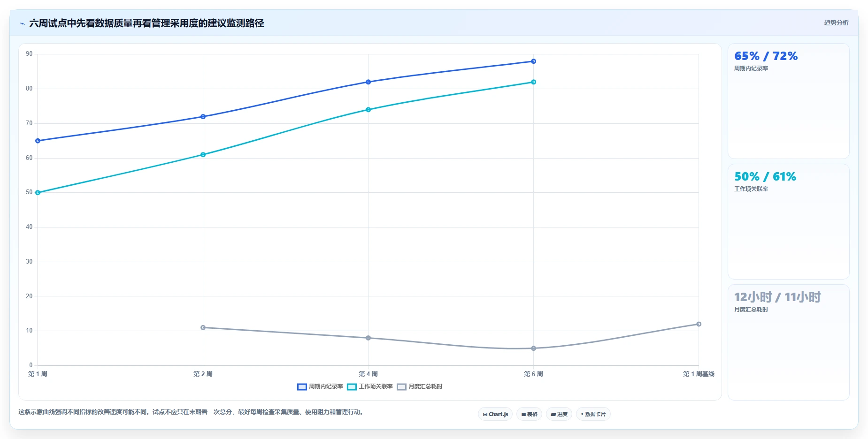Screen dimensions: 868x439
Task: Click the 12小时 / 11小时 stat value
Action: (x=777, y=297)
